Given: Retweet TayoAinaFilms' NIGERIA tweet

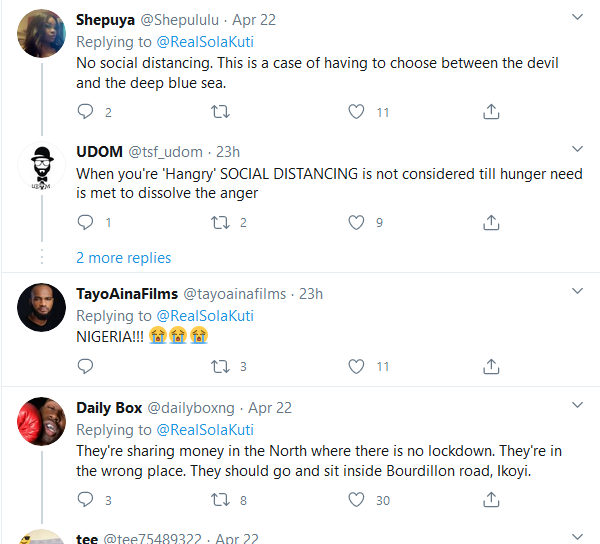Looking at the screenshot, I should pyautogui.click(x=219, y=367).
